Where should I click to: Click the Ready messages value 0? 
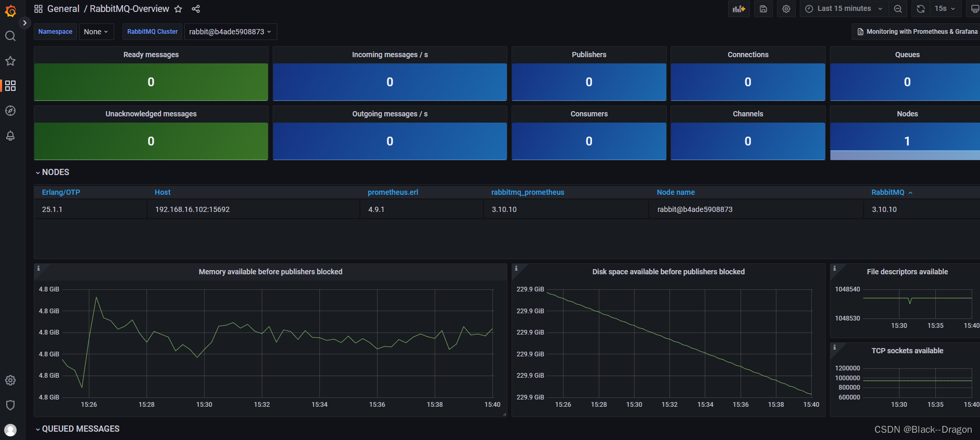[x=151, y=82]
